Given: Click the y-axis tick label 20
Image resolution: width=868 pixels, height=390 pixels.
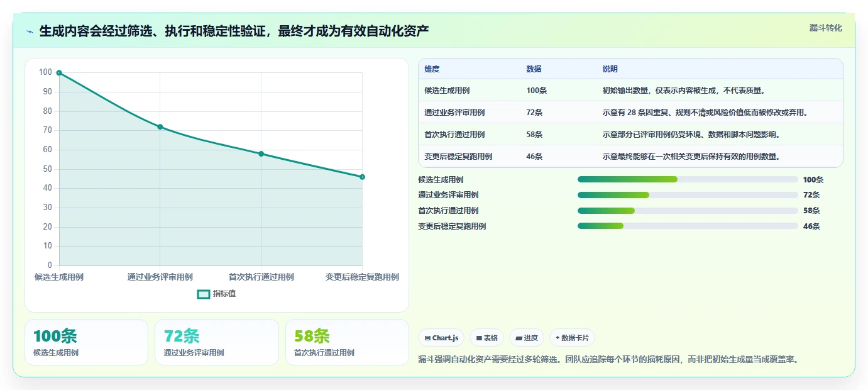Looking at the screenshot, I should pos(47,227).
